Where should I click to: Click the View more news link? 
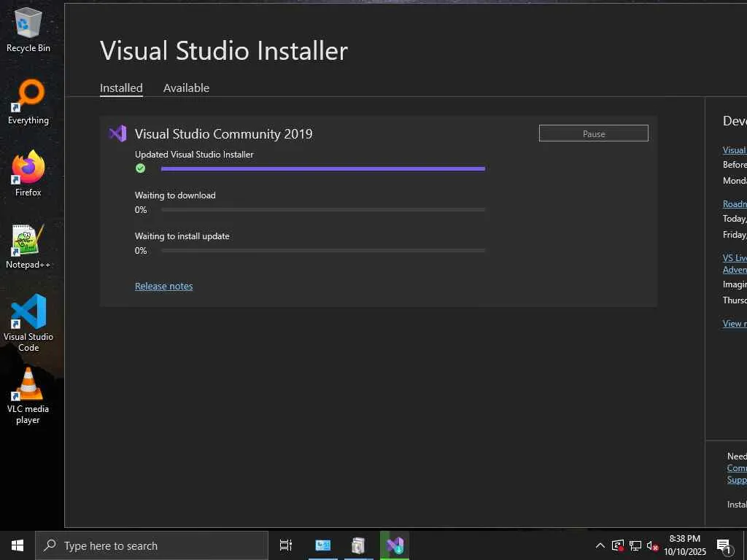(735, 323)
